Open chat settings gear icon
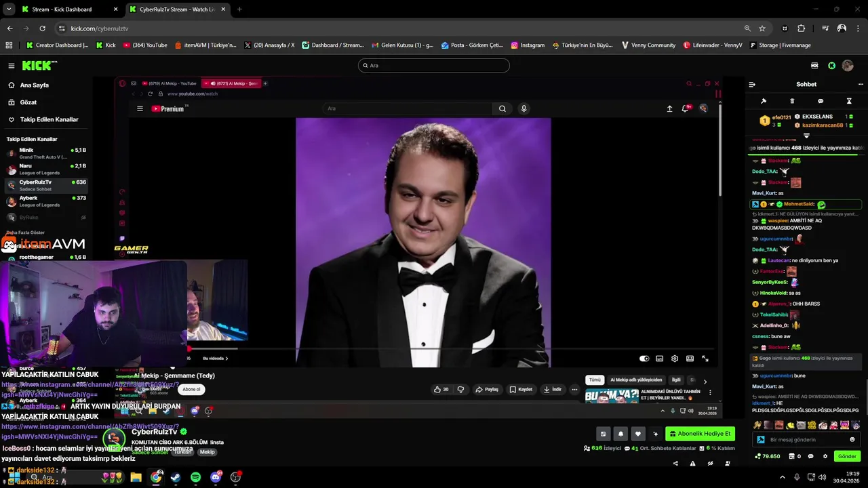The image size is (868, 488). tap(825, 456)
